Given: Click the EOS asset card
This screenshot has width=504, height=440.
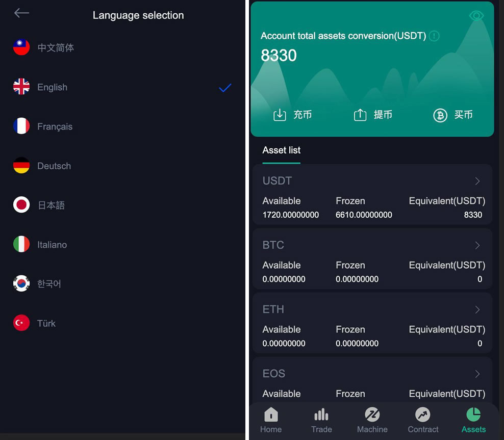Looking at the screenshot, I should click(x=372, y=380).
